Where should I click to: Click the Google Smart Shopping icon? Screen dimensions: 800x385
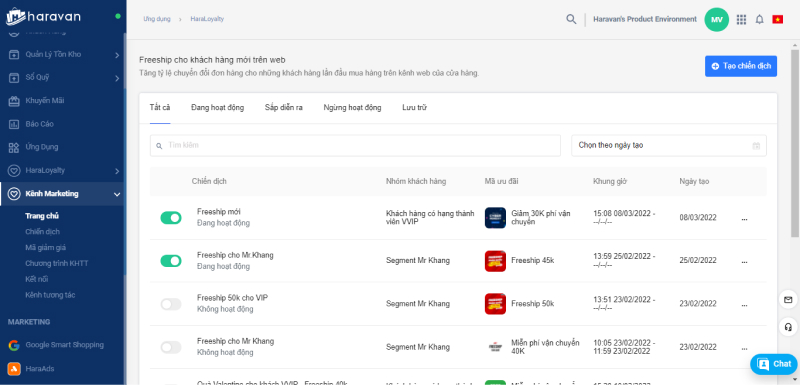coord(14,345)
